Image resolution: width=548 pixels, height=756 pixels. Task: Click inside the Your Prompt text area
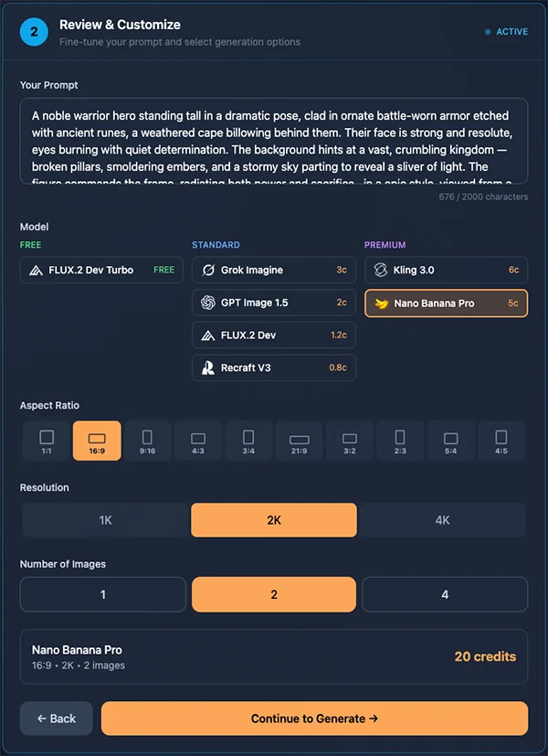[x=273, y=146]
